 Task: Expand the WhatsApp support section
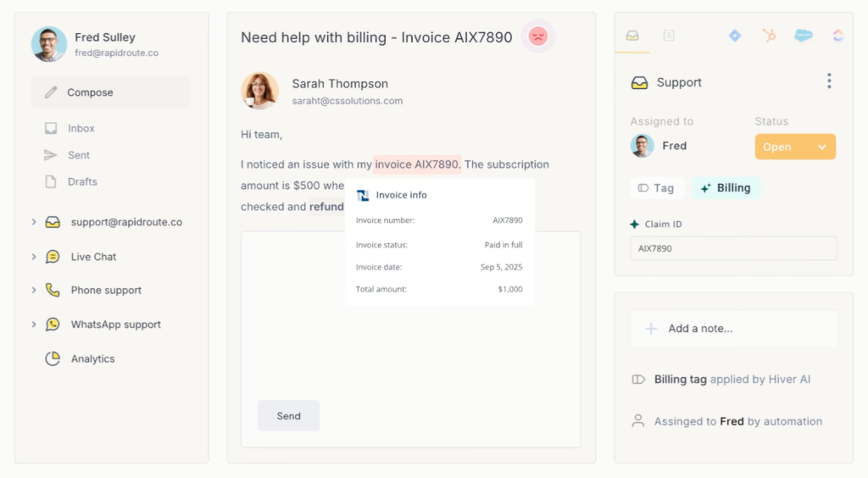pyautogui.click(x=34, y=325)
